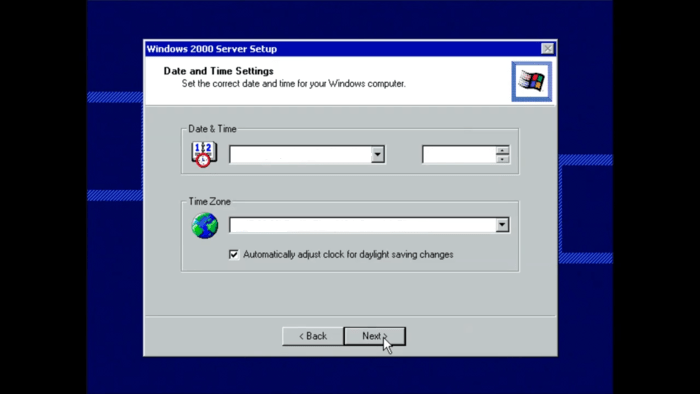The width and height of the screenshot is (700, 394).
Task: Open the Time Zone dropdown arrow
Action: [502, 225]
